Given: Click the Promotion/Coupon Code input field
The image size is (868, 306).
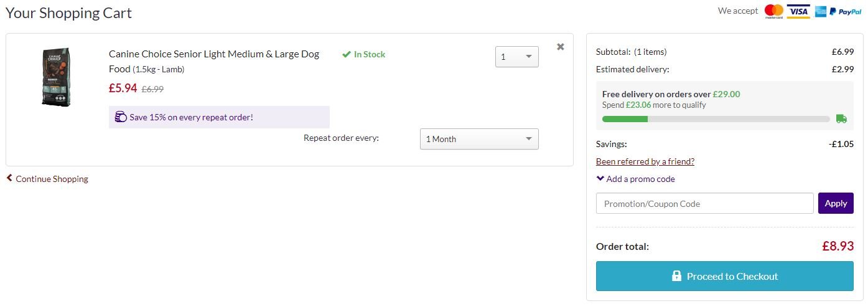Looking at the screenshot, I should [x=704, y=203].
